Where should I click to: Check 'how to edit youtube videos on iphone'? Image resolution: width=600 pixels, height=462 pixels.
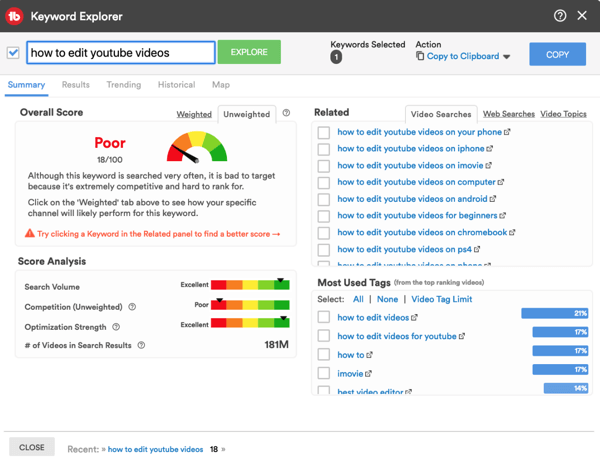pos(324,149)
